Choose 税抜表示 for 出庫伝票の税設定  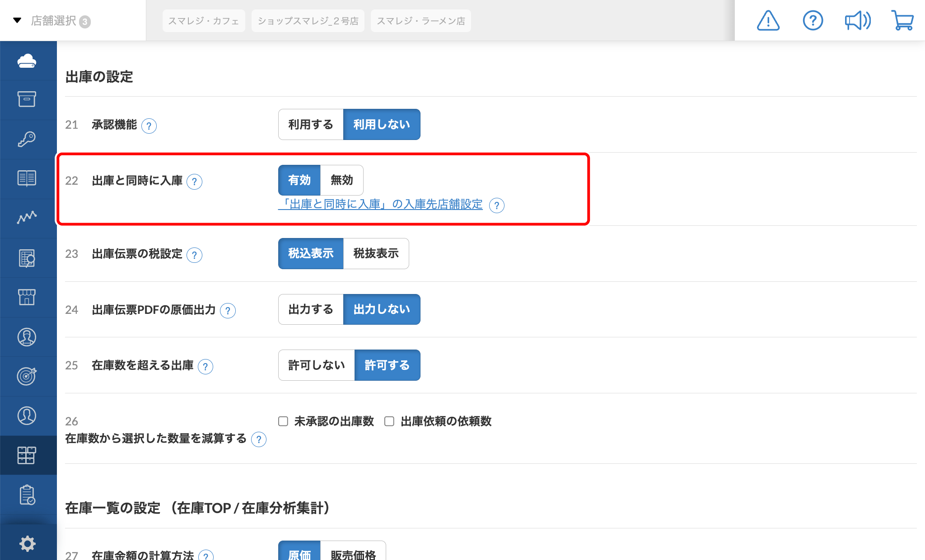(376, 253)
